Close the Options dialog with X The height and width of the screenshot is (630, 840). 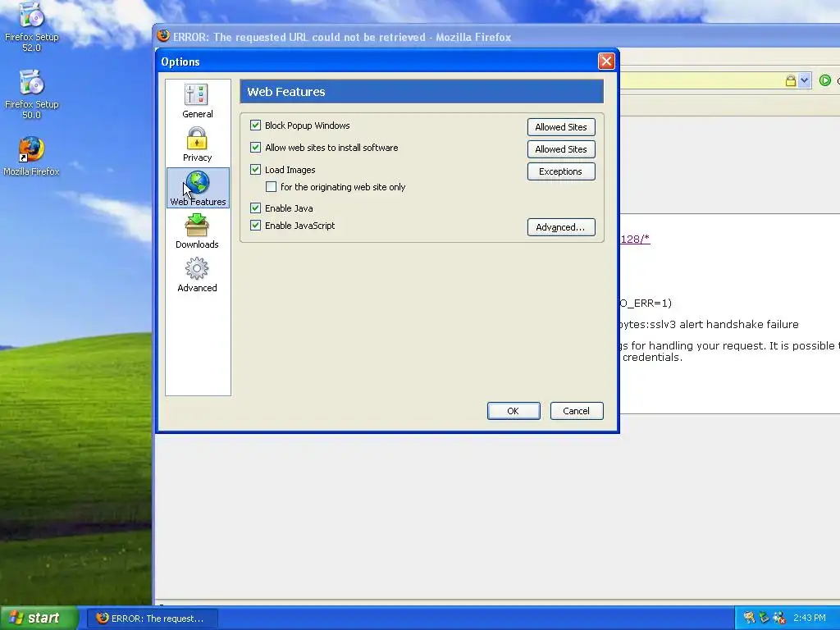pyautogui.click(x=606, y=62)
